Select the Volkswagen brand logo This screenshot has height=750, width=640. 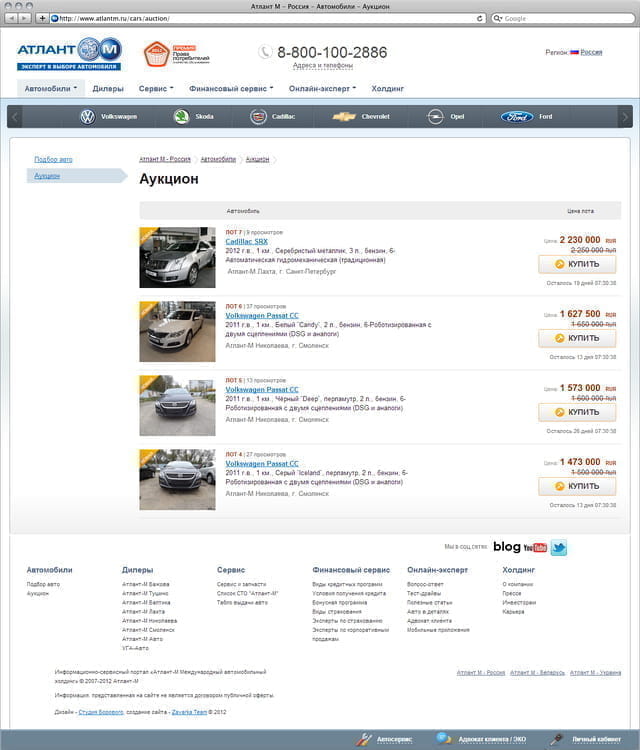click(x=88, y=117)
